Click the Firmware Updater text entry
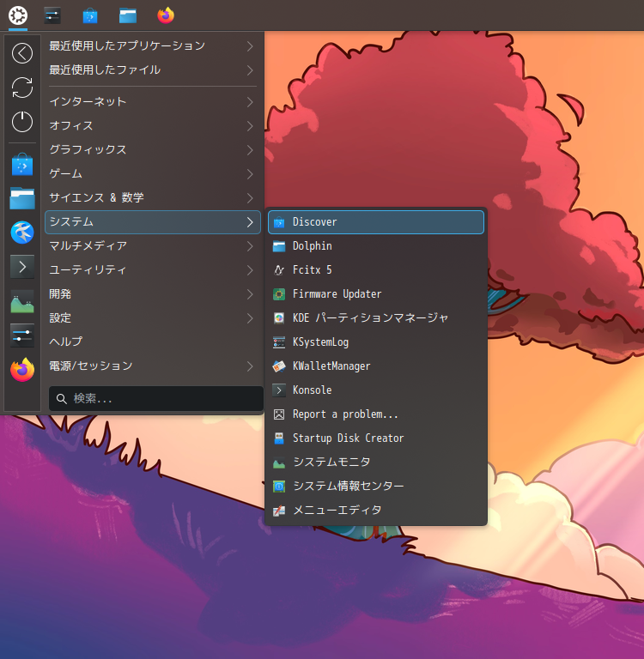This screenshot has width=644, height=659. (337, 294)
